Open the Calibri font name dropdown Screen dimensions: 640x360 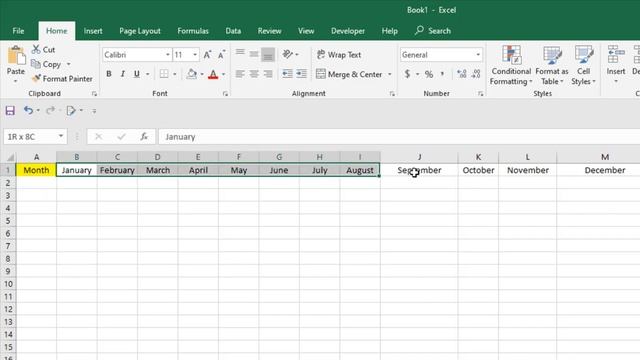pos(167,55)
